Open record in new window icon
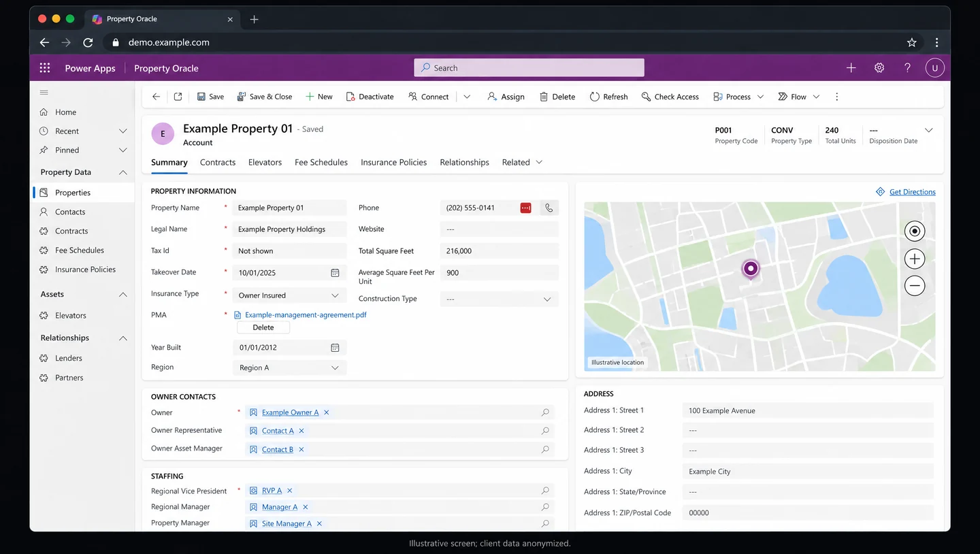This screenshot has width=980, height=554. coord(178,97)
